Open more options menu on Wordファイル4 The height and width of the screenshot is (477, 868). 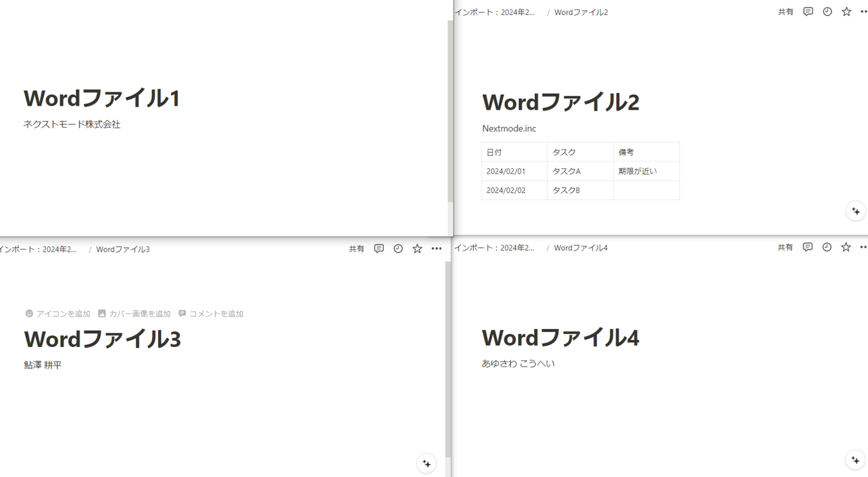(864, 247)
